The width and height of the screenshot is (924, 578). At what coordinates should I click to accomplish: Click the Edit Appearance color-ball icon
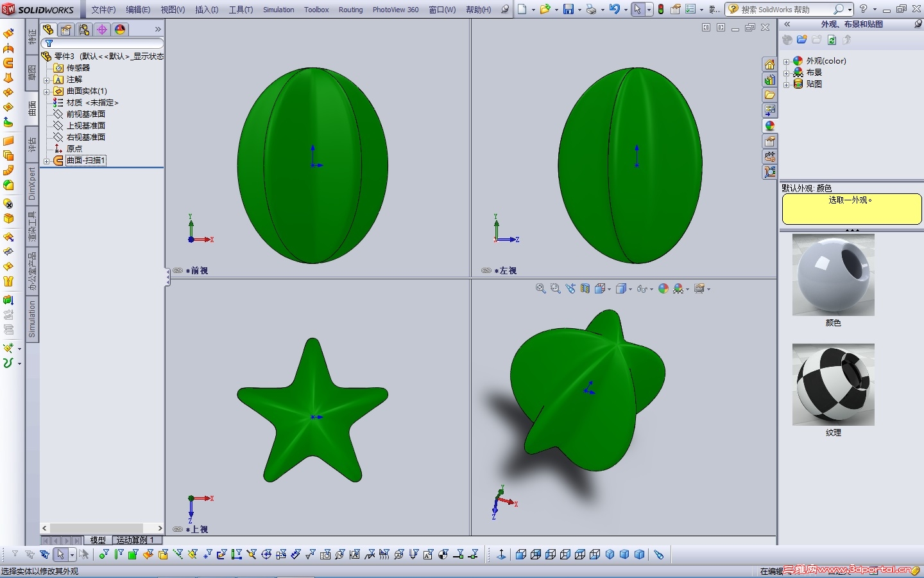click(x=663, y=289)
